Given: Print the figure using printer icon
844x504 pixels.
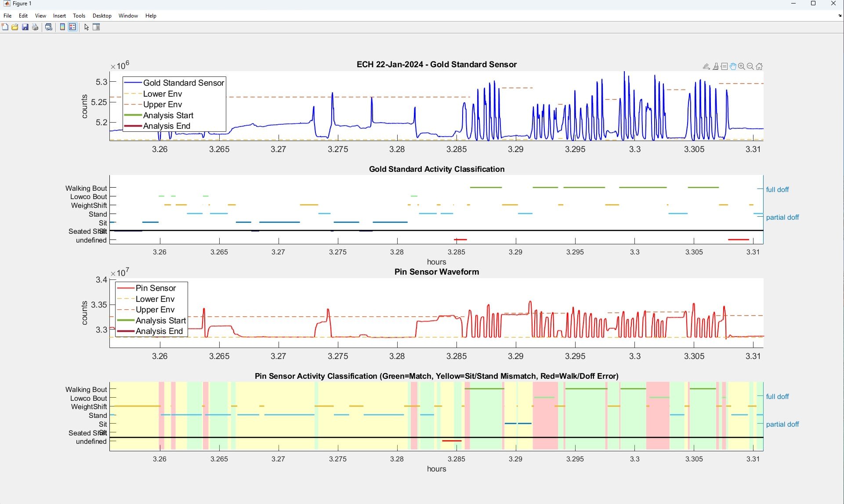Looking at the screenshot, I should click(35, 27).
